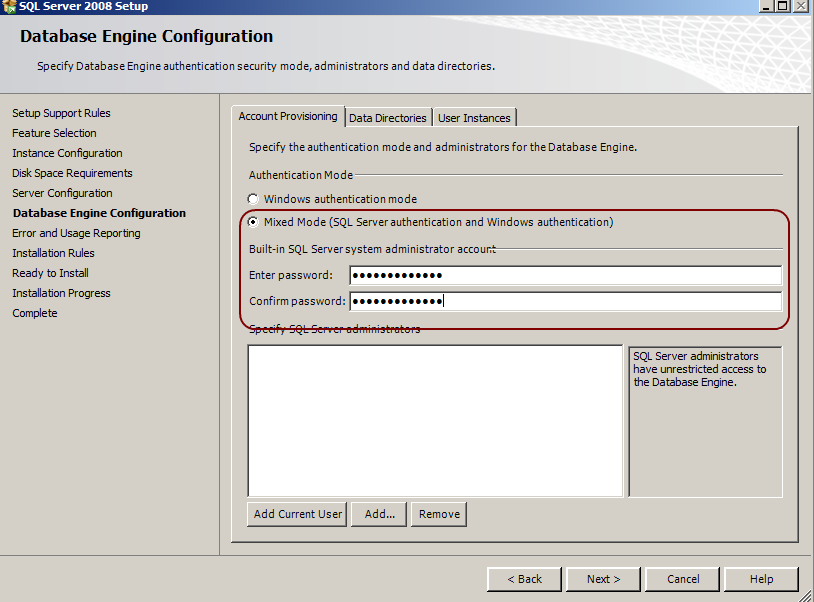Image resolution: width=814 pixels, height=602 pixels.
Task: Click the Confirm password field
Action: pos(565,301)
